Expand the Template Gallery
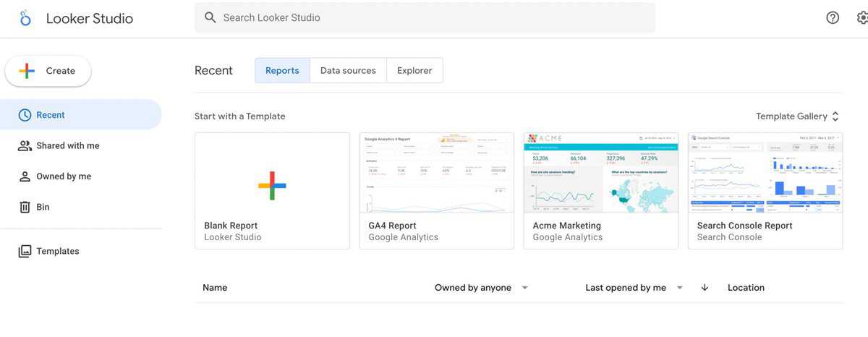The width and height of the screenshot is (868, 337). pyautogui.click(x=798, y=116)
